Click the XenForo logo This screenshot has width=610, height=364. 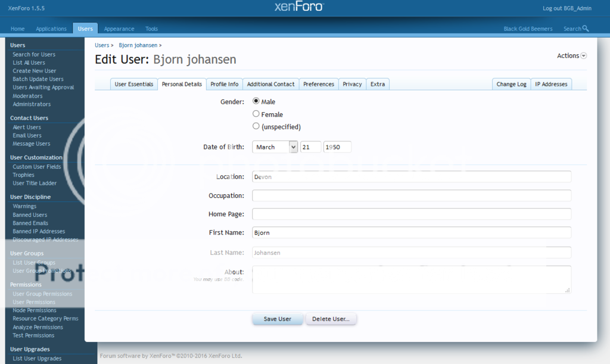coord(299,7)
